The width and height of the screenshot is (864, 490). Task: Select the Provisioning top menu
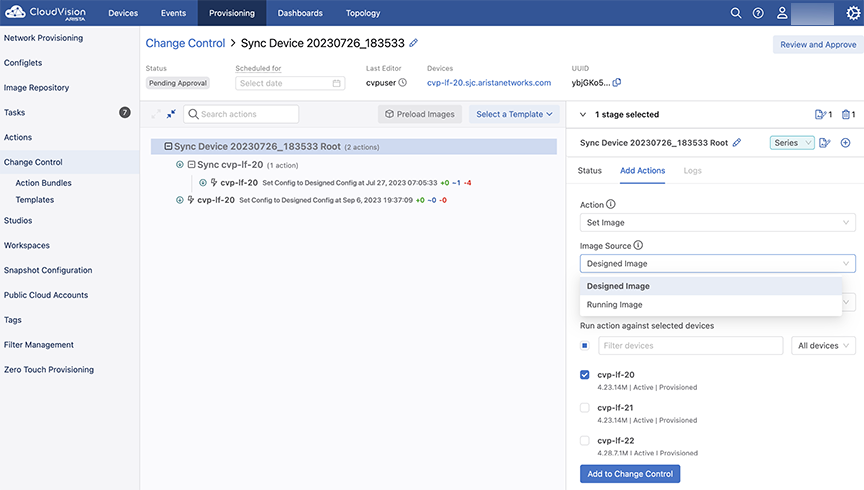coord(232,13)
